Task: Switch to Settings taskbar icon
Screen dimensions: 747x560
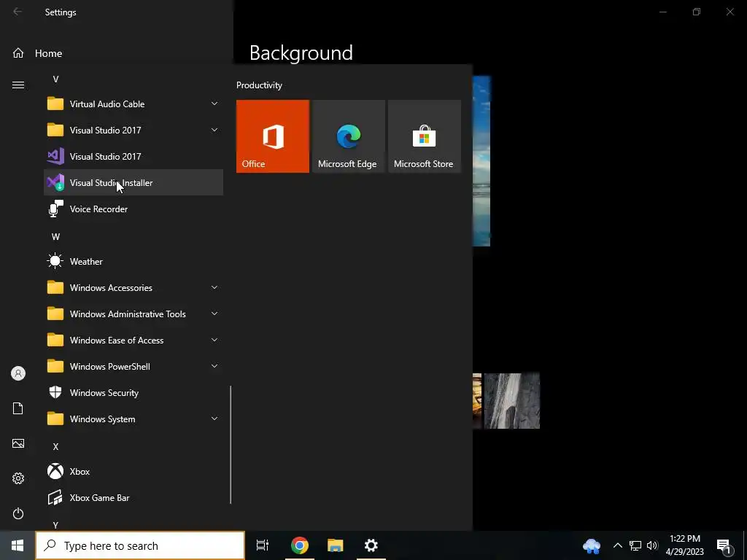Action: tap(371, 545)
